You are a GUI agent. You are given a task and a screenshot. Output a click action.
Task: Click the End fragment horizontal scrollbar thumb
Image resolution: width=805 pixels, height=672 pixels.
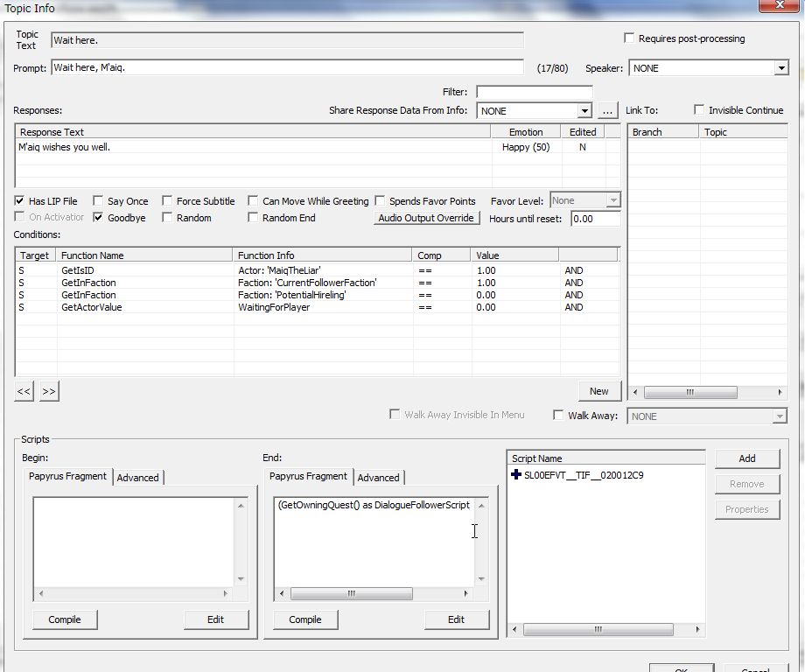352,594
